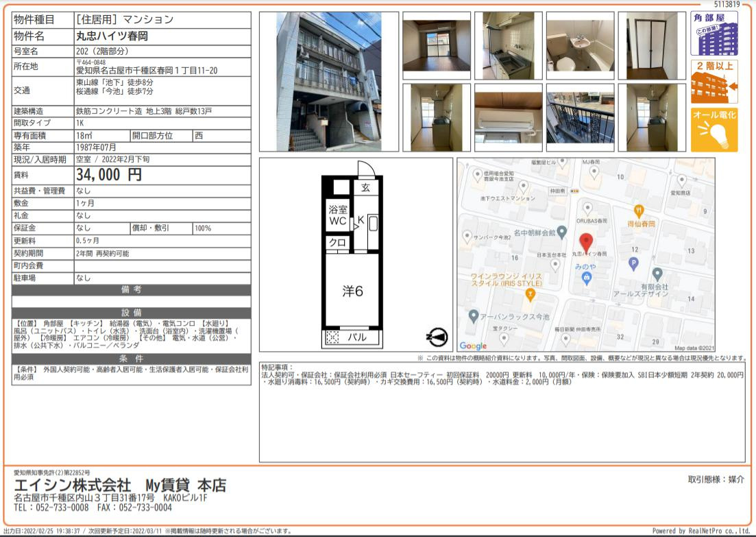
Task: Click the 2階以上 badge icon
Action: 714,82
